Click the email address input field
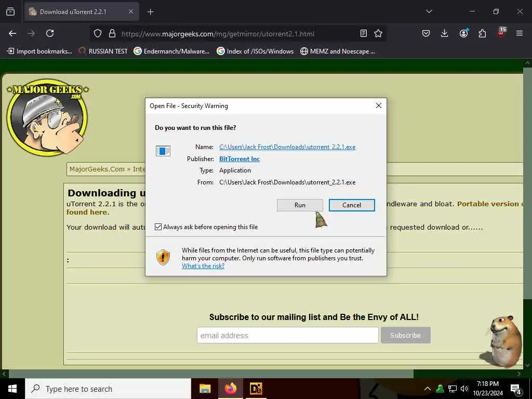This screenshot has width=532, height=399. tap(288, 335)
